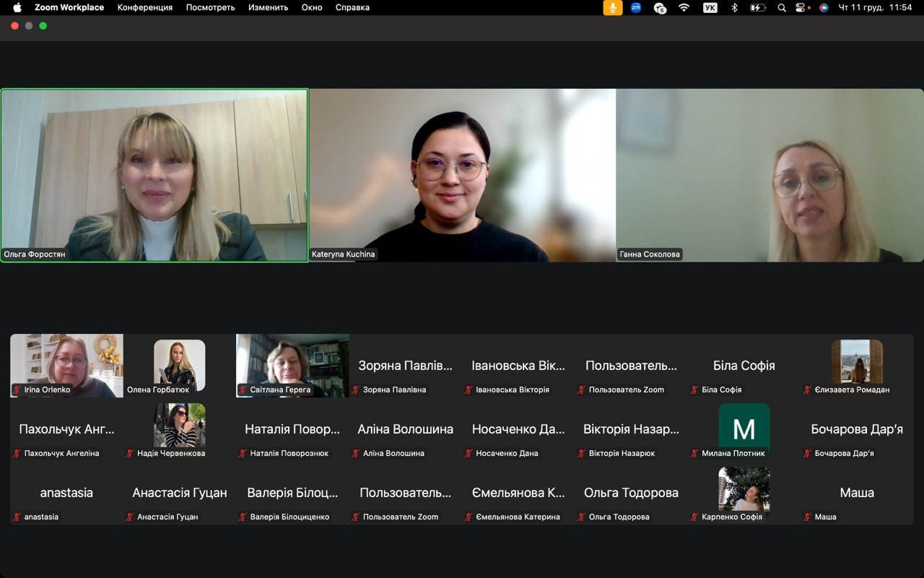Viewport: 924px width, 578px height.
Task: Open the battery status icon
Action: tap(757, 7)
